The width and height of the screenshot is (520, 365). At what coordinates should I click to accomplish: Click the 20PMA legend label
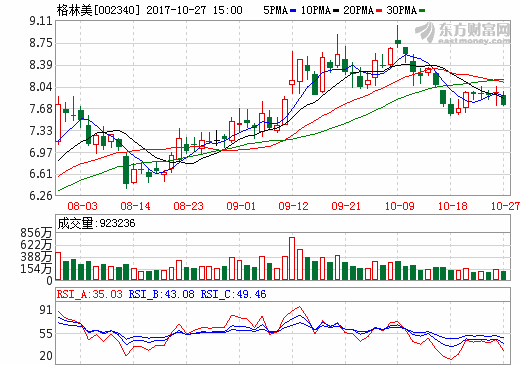359,10
